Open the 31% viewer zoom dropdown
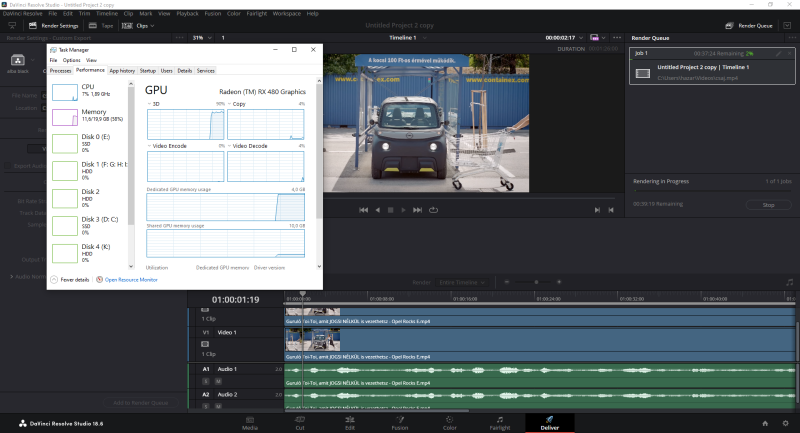800x433 pixels. coord(202,38)
